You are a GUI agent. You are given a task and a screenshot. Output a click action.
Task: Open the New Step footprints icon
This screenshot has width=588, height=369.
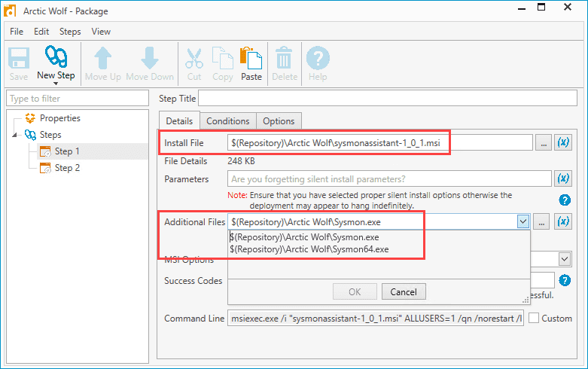point(56,56)
